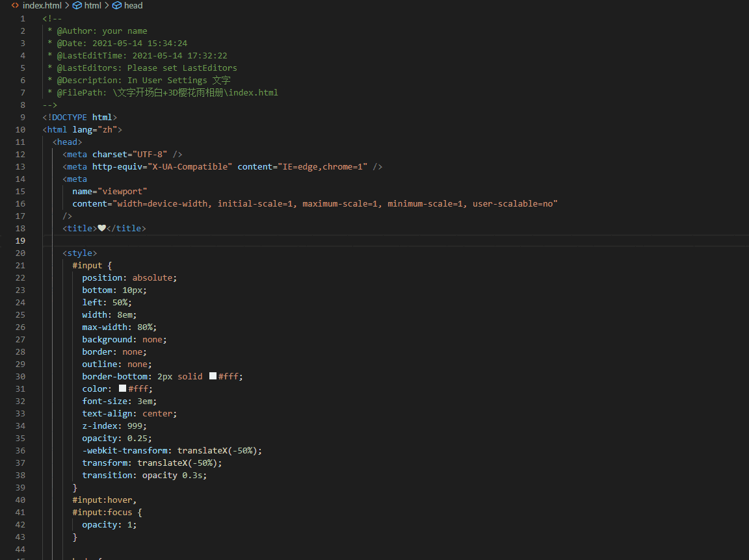The image size is (749, 560).
Task: Click the '<!DOCTYPE html>' declaration
Action: [80, 118]
